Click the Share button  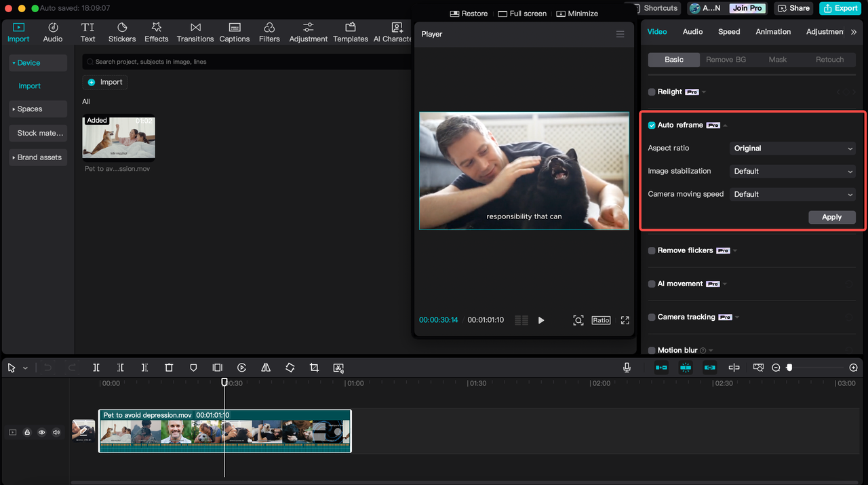click(793, 8)
